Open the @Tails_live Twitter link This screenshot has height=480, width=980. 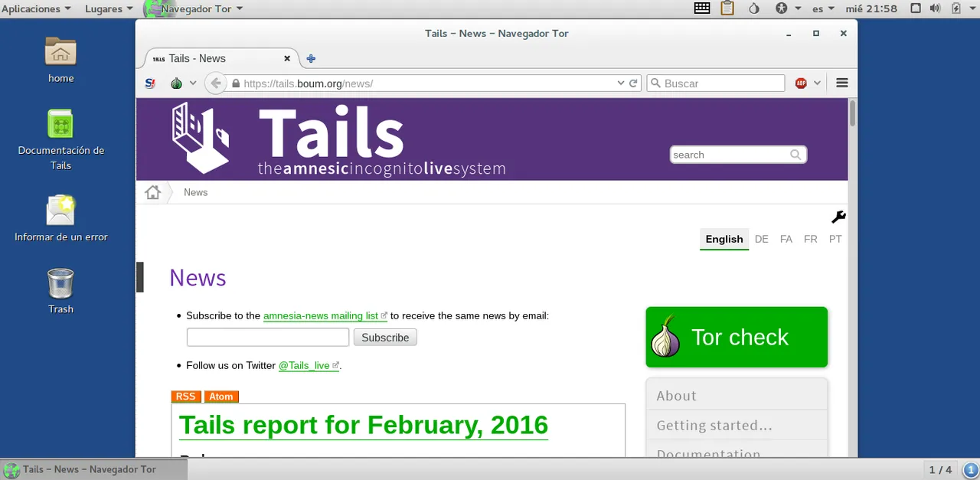tap(308, 365)
